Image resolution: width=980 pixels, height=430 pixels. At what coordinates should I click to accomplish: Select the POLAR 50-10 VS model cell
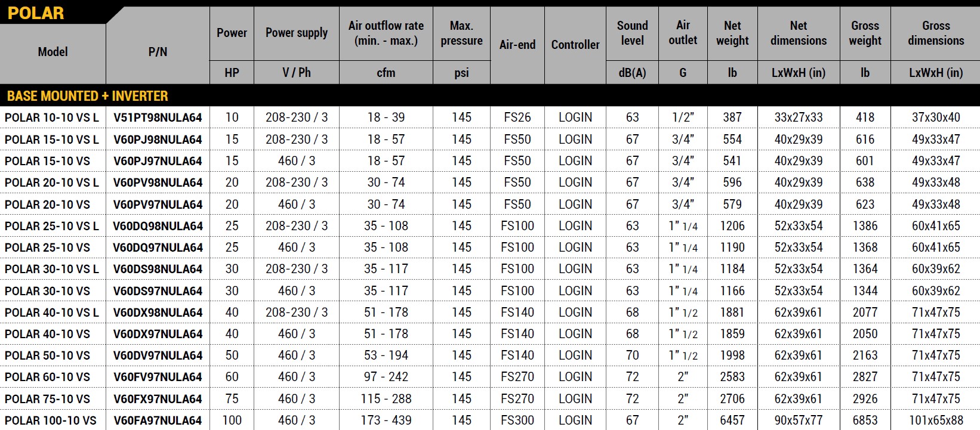[47, 355]
